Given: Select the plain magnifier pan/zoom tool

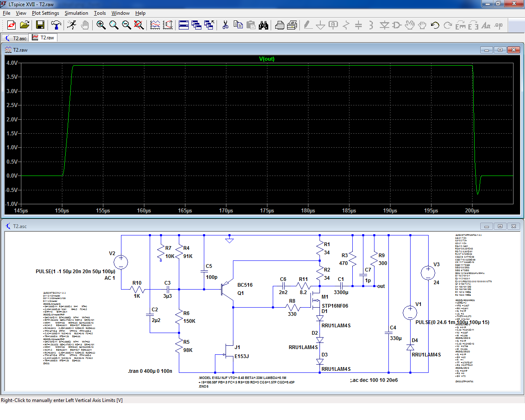Looking at the screenshot, I should 114,25.
